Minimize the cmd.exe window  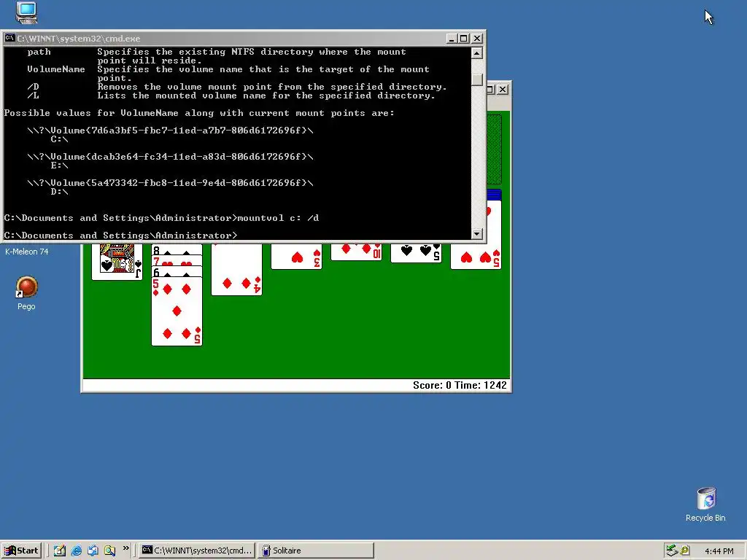click(x=452, y=38)
